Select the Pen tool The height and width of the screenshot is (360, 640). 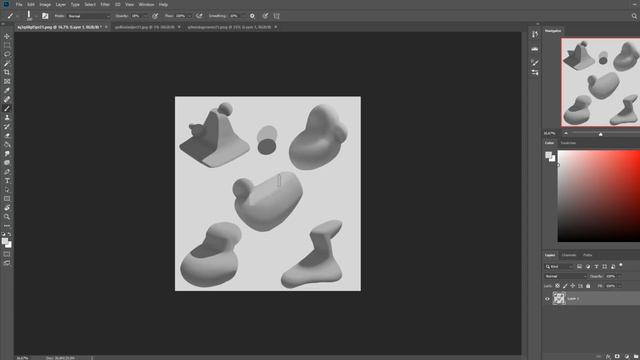coord(7,172)
